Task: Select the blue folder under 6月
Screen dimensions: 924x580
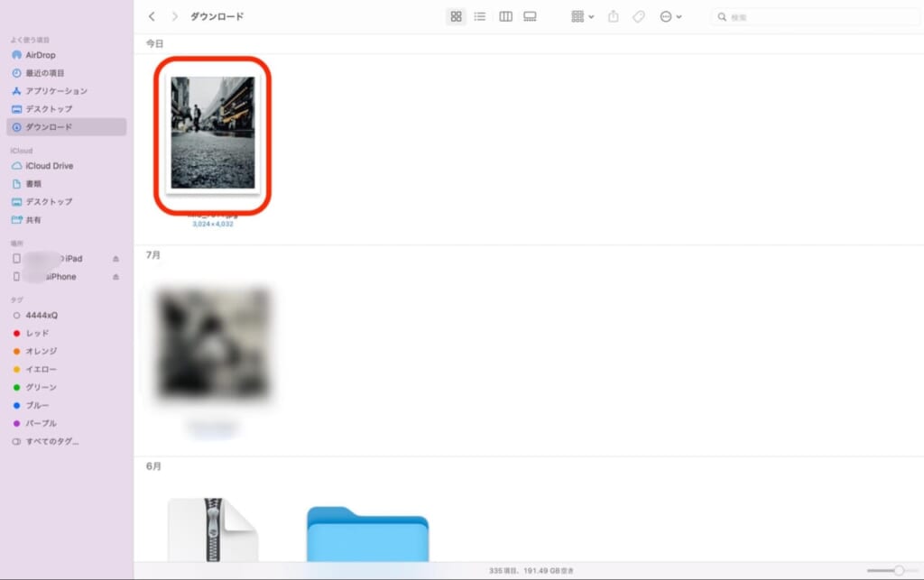Action: (368, 533)
